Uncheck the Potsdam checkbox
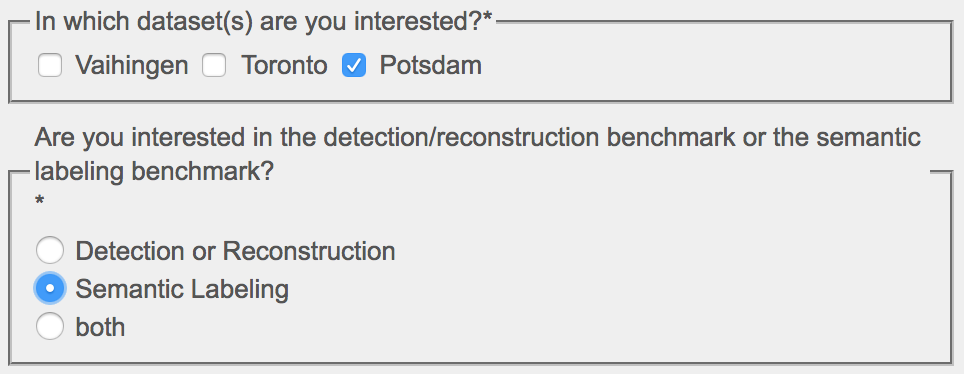The height and width of the screenshot is (374, 964). click(x=354, y=65)
